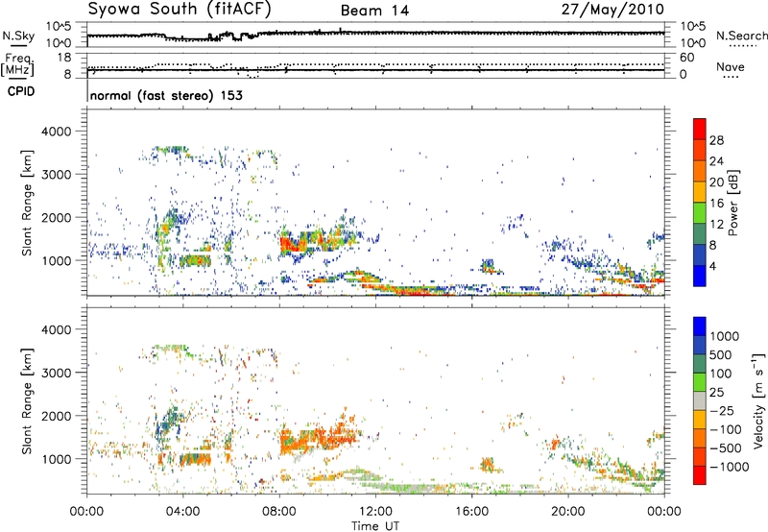This screenshot has height=532, width=768.
Task: Click the "-25" label on Velocity colorbar
Action: (x=721, y=411)
